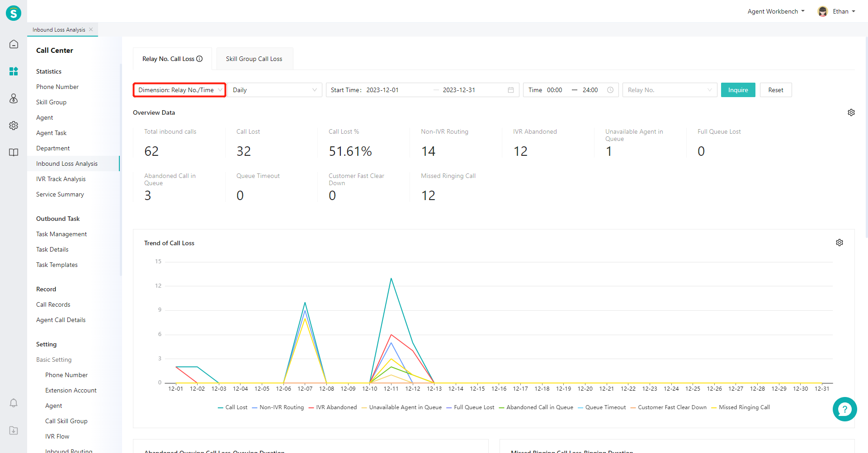The height and width of the screenshot is (453, 868).
Task: Open Skill Group statistics in sidebar
Action: (51, 102)
